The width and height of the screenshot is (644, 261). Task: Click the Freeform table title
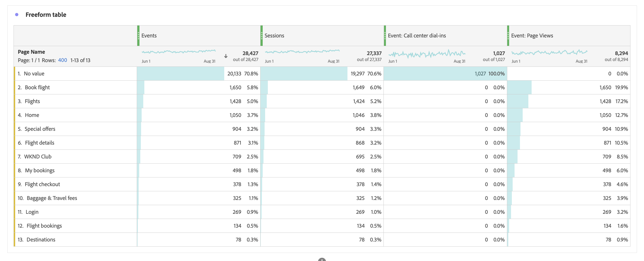tap(46, 15)
